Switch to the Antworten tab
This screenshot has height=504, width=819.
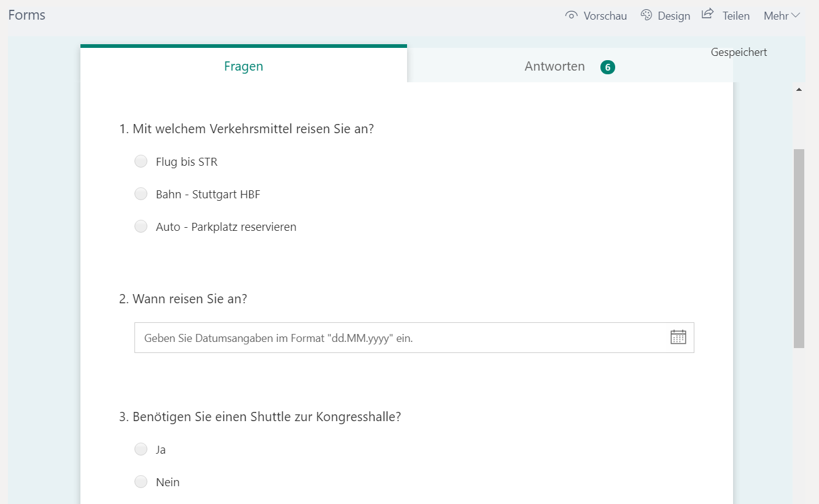point(570,66)
